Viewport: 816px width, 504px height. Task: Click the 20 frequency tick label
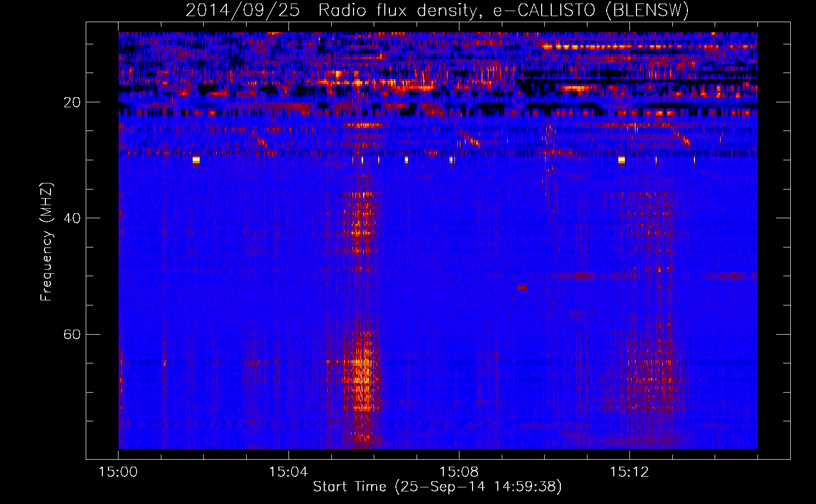tap(72, 102)
